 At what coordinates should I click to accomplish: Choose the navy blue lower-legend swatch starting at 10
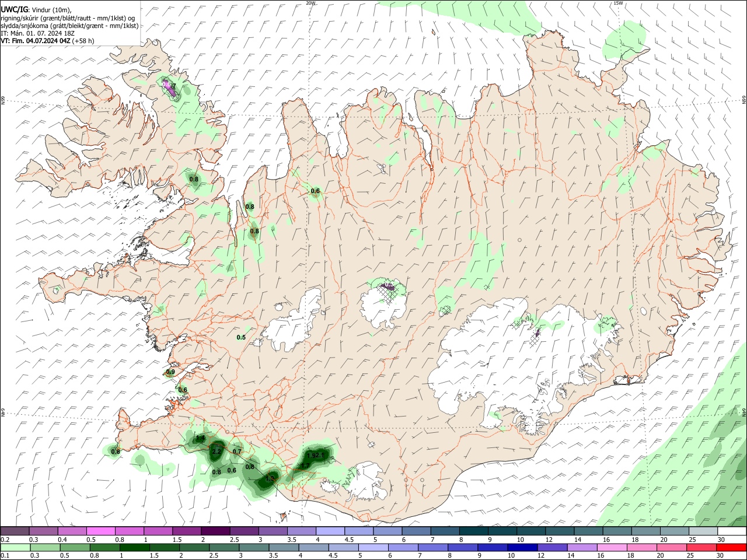tap(523, 547)
